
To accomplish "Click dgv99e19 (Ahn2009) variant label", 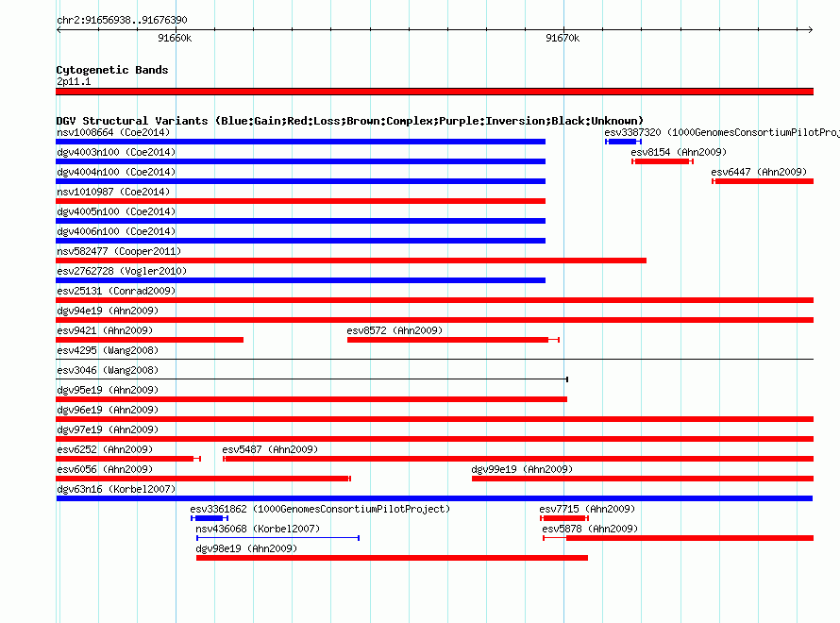I will (x=522, y=469).
